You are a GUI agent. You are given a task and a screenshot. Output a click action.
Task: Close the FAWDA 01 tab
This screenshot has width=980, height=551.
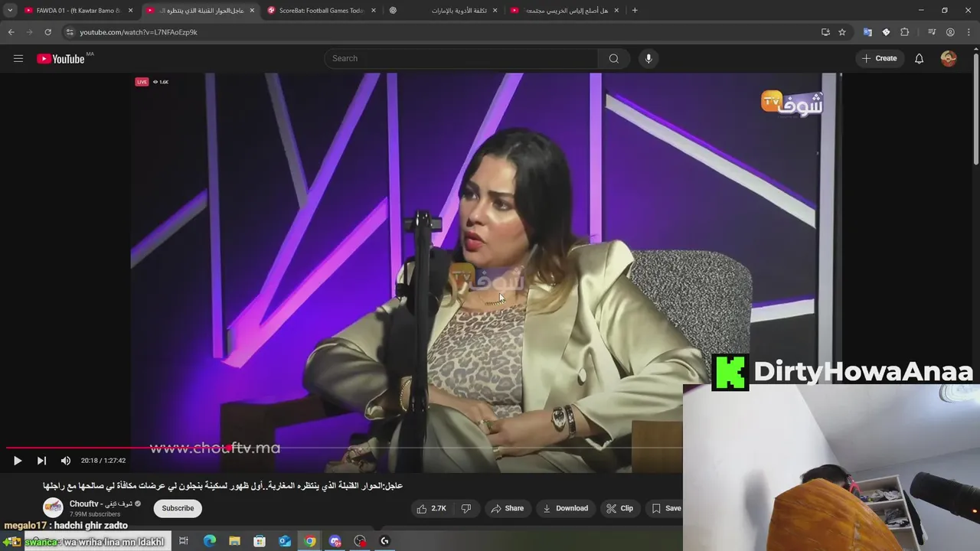pyautogui.click(x=130, y=11)
